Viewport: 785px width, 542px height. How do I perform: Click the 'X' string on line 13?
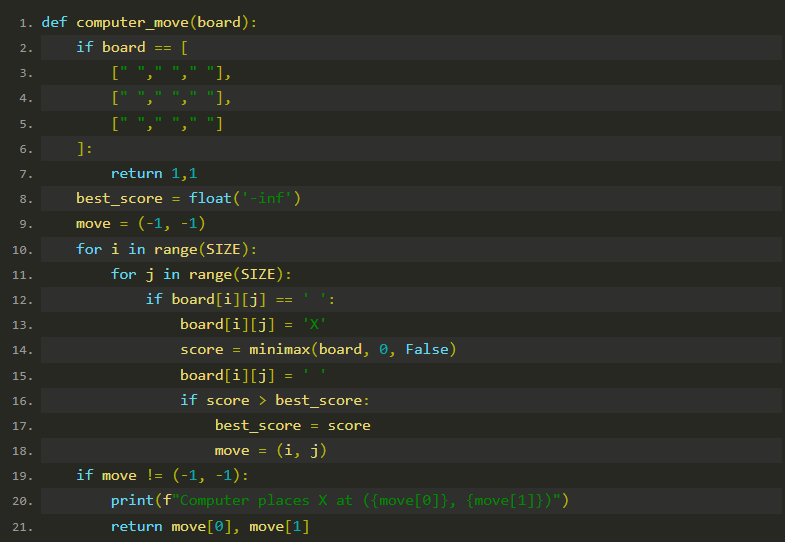[314, 324]
